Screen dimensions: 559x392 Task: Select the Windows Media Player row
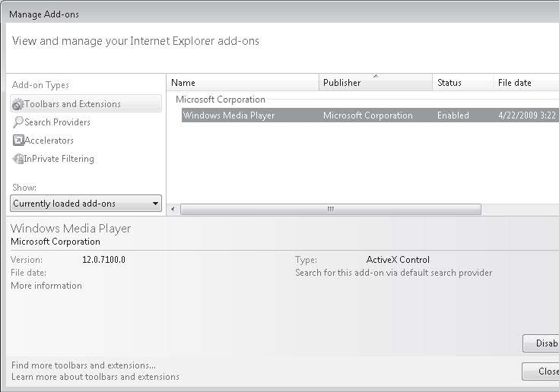point(370,115)
